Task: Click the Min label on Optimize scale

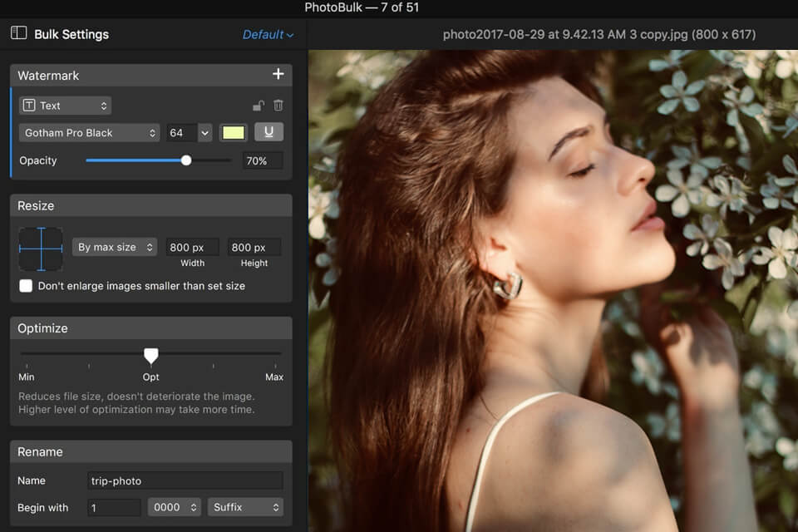Action: click(27, 377)
